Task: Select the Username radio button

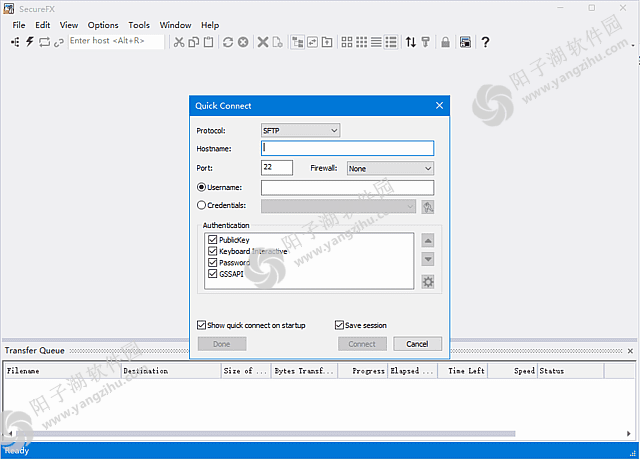Action: [201, 187]
